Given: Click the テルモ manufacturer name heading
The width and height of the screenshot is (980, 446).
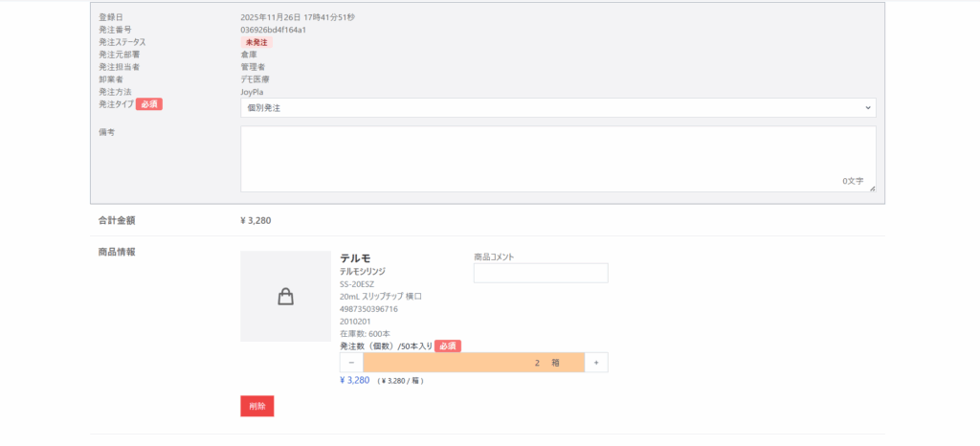Looking at the screenshot, I should click(355, 258).
